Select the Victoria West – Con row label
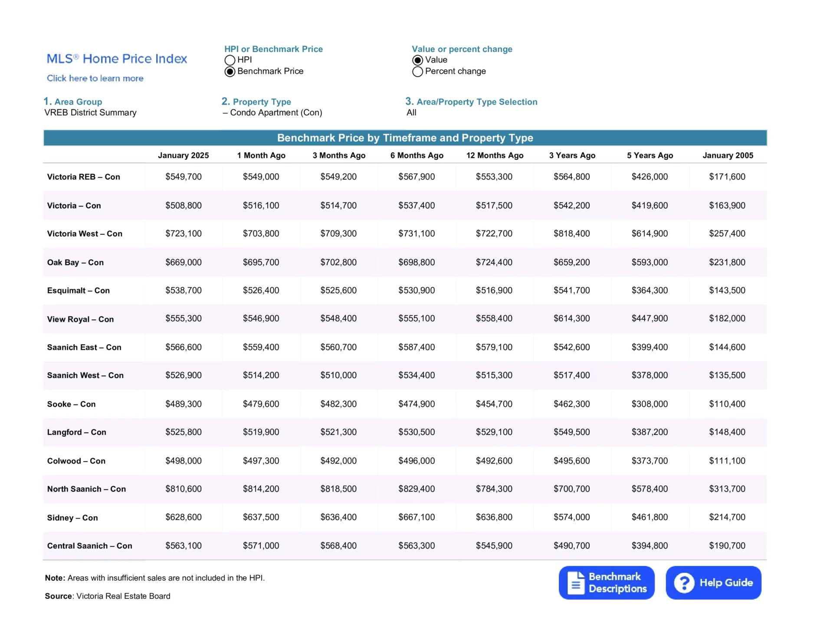Screen dimensions: 833x644 pyautogui.click(x=85, y=233)
